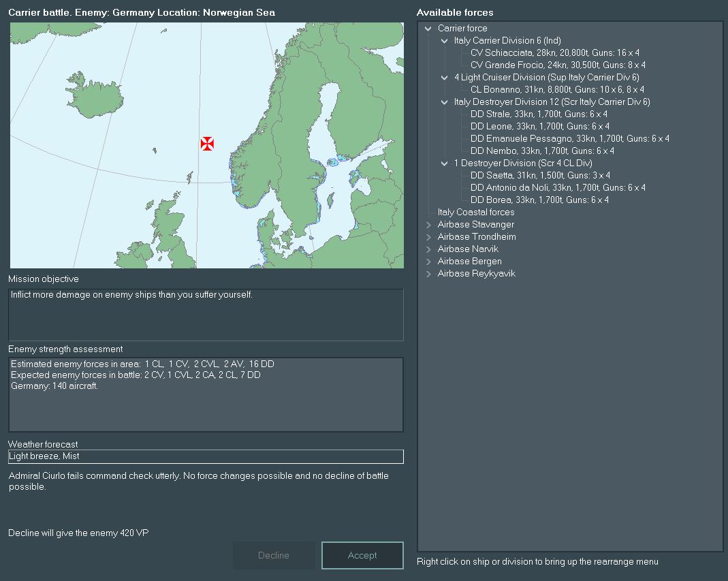Click 4 Light Cruiser Division label
Viewport: 728px width, 581px height.
coord(546,78)
